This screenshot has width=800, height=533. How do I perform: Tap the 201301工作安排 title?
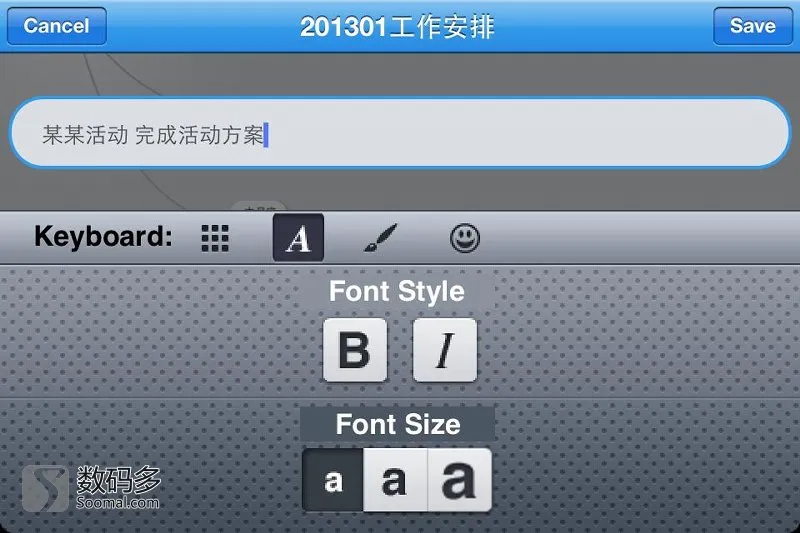(x=397, y=27)
